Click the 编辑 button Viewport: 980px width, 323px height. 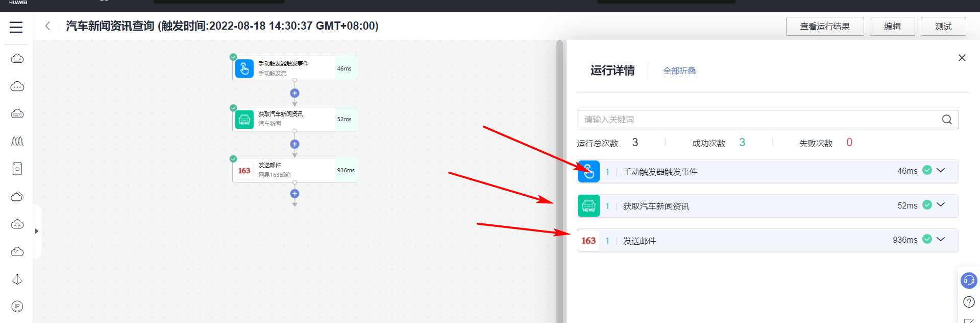tap(892, 27)
